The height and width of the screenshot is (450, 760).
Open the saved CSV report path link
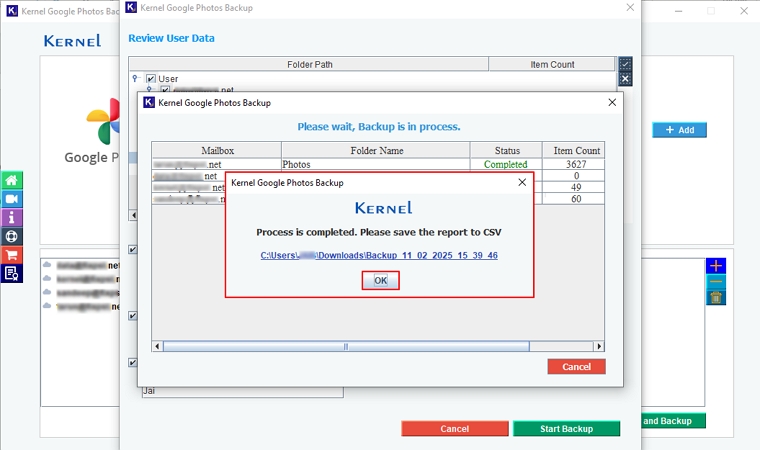[x=379, y=255]
